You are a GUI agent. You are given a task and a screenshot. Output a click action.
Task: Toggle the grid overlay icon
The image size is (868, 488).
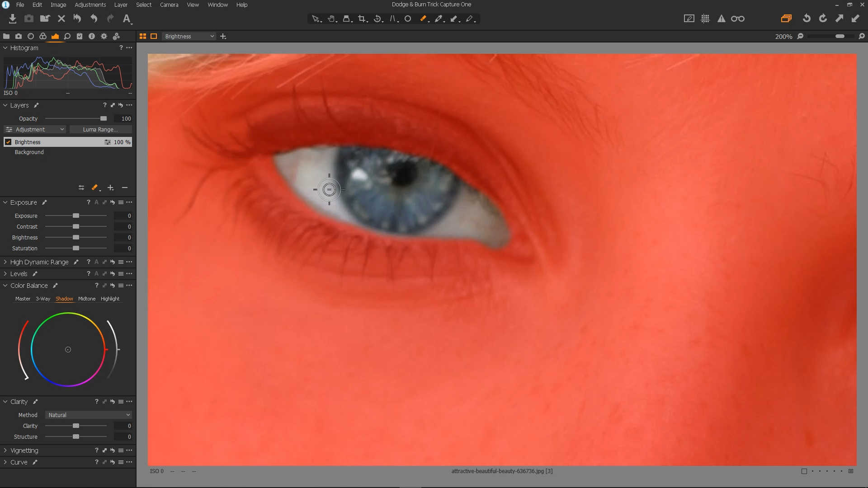[705, 19]
